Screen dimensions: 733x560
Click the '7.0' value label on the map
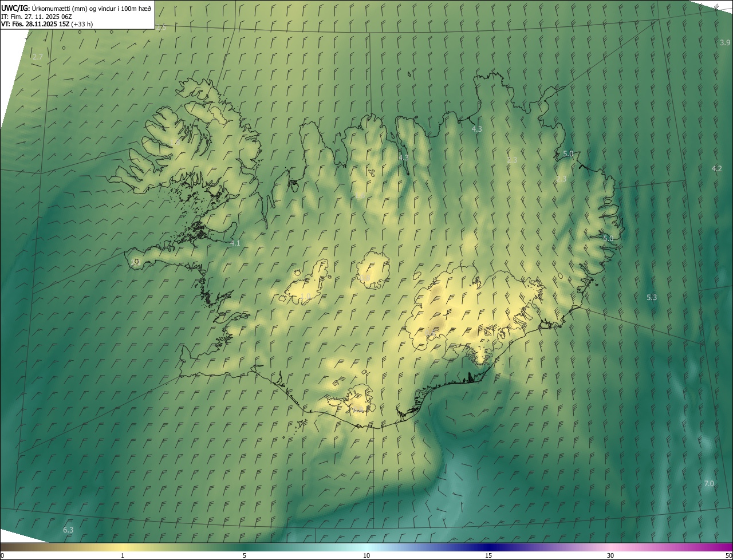709,484
